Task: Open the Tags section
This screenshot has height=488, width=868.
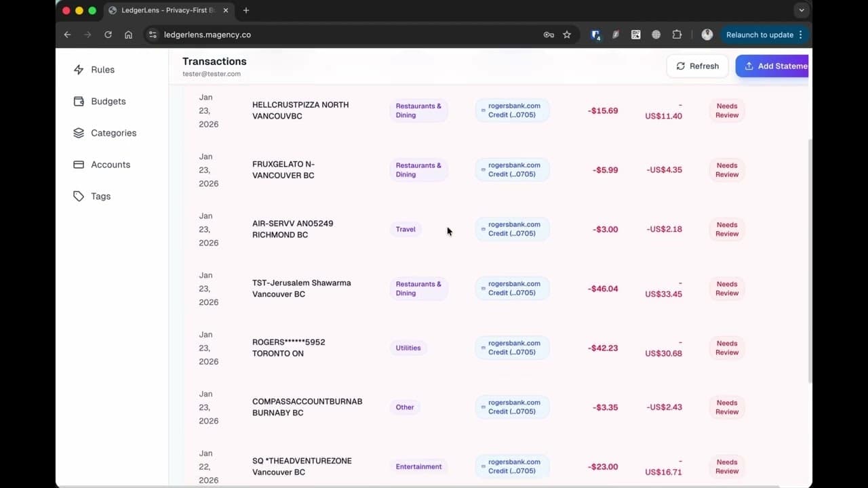Action: pos(100,196)
